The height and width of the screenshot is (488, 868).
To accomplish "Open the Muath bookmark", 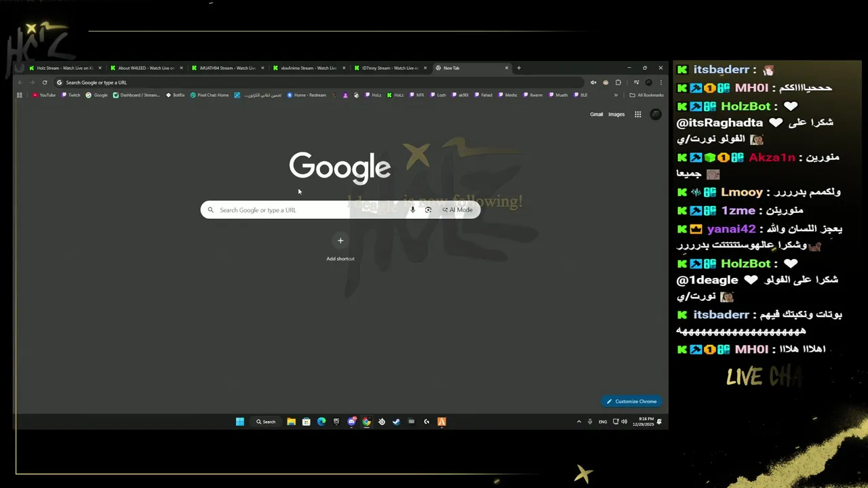I will click(558, 95).
